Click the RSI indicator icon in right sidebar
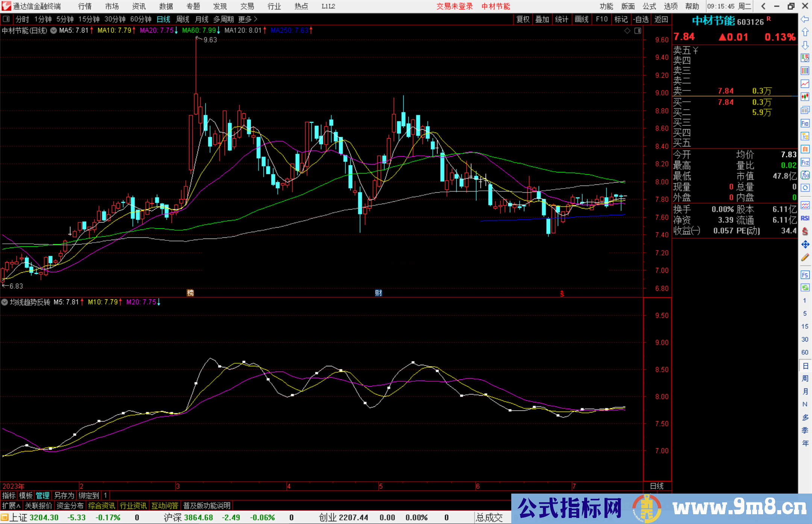The width and height of the screenshot is (812, 524). pyautogui.click(x=805, y=218)
